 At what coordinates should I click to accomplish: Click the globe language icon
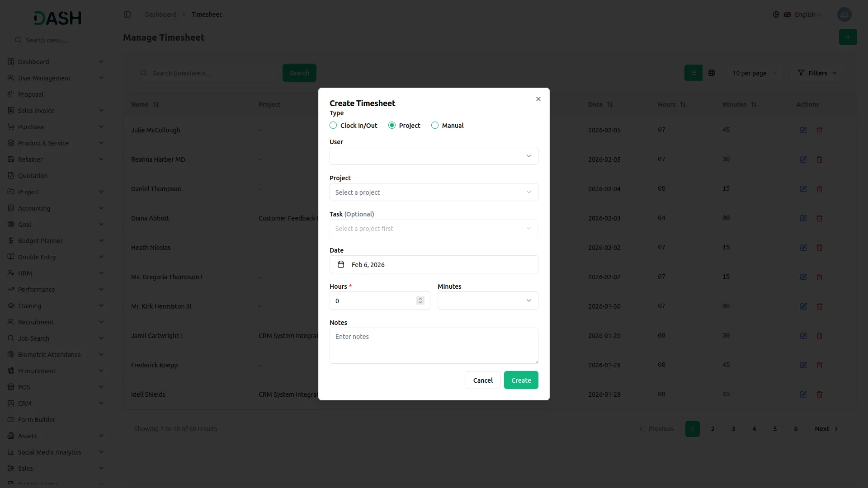[776, 14]
